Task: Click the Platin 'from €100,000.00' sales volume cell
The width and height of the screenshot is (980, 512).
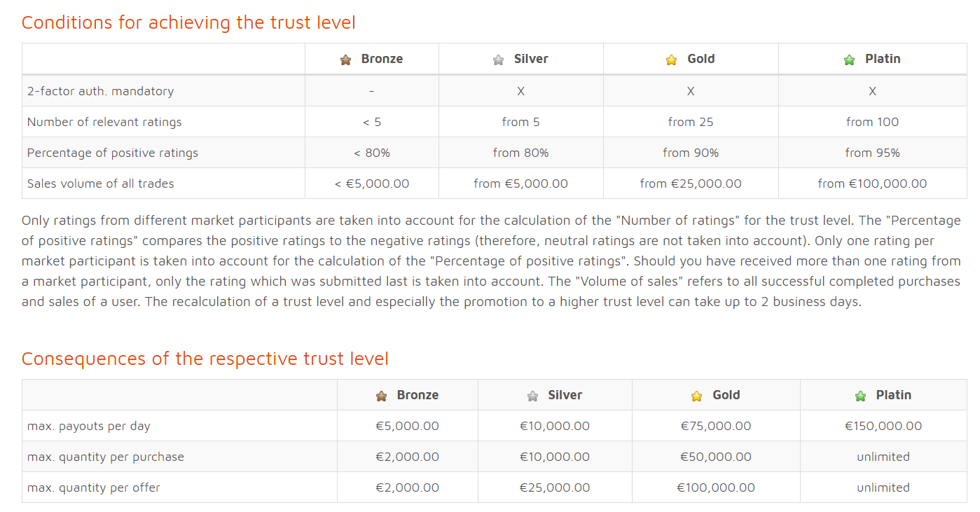Action: tap(872, 184)
